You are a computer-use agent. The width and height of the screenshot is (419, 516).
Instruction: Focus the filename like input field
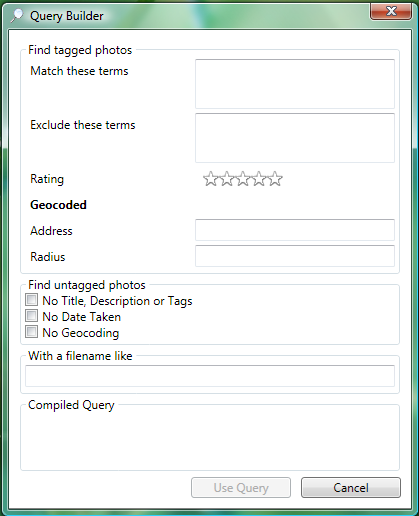pos(210,376)
